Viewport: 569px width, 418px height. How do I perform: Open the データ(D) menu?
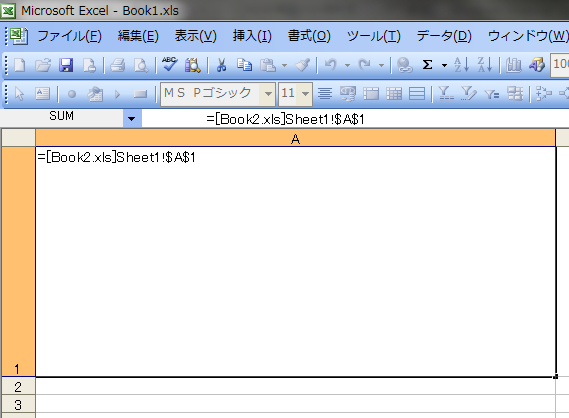[444, 36]
